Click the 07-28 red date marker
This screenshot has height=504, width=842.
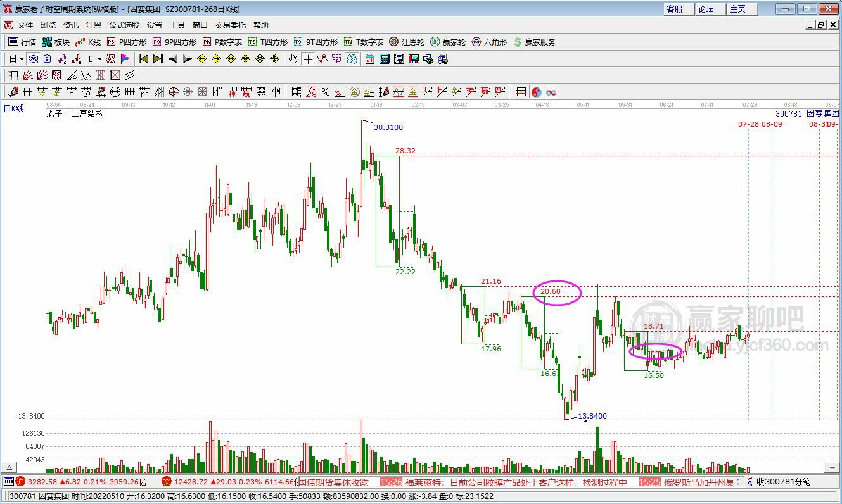748,124
